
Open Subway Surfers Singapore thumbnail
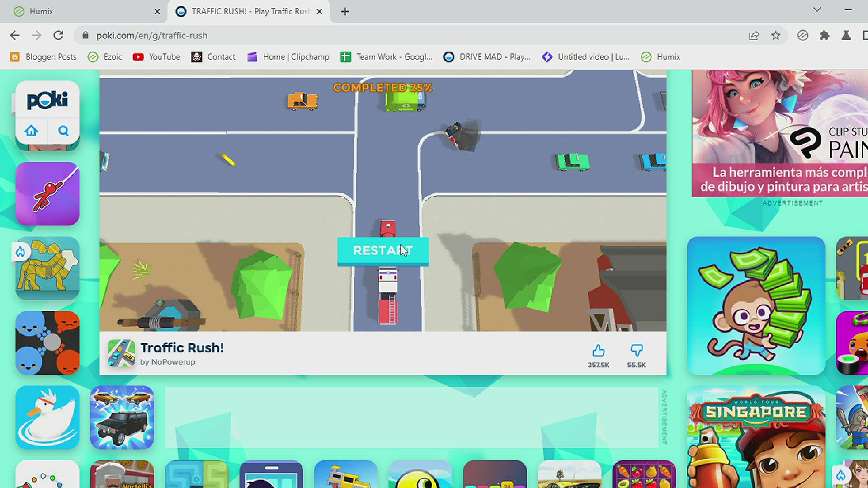tap(756, 437)
